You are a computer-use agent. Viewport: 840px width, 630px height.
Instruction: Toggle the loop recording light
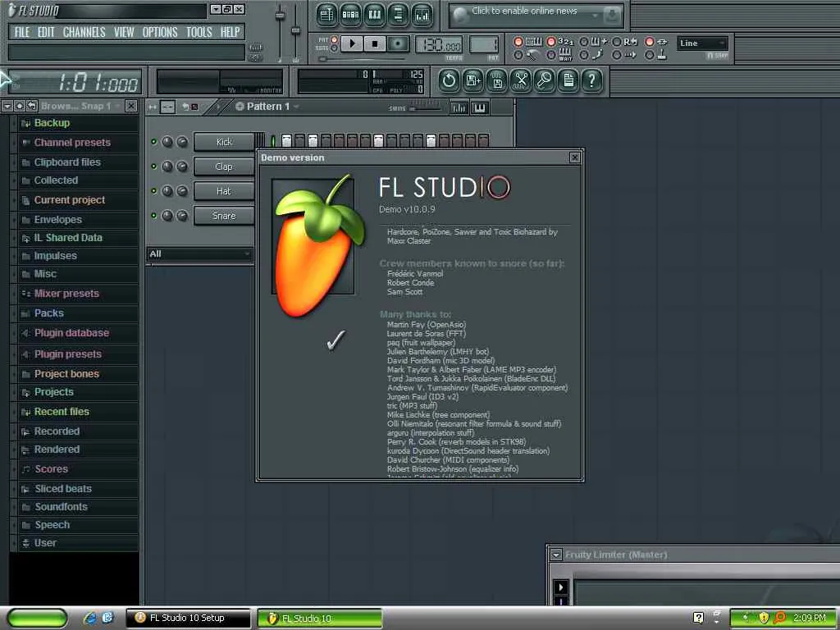tap(617, 41)
